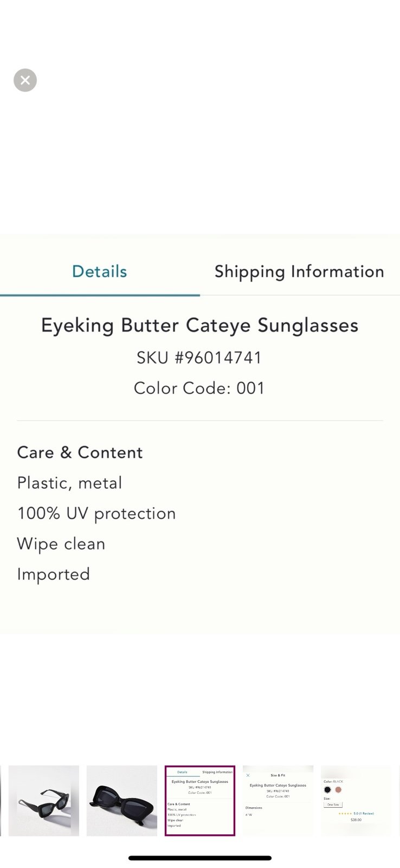400x868 pixels.
Task: Switch to the Shipping Information tab
Action: (299, 271)
